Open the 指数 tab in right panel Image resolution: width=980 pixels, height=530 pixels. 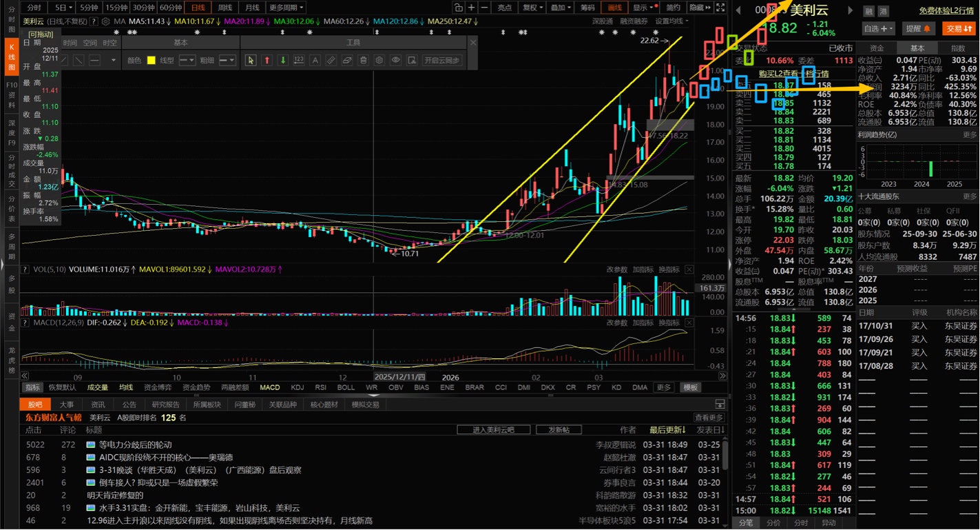[957, 48]
